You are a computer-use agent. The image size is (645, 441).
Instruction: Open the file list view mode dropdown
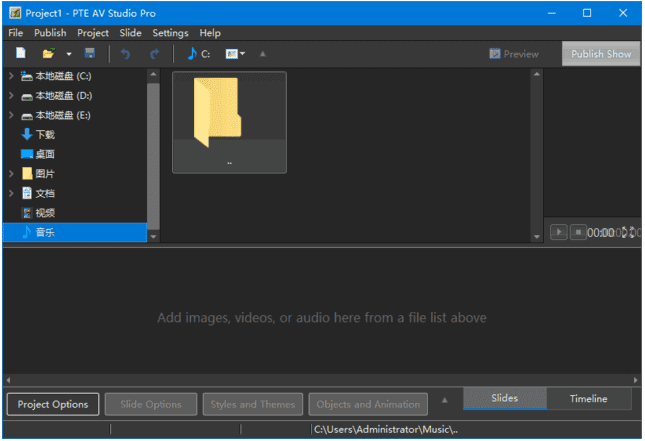pos(235,54)
